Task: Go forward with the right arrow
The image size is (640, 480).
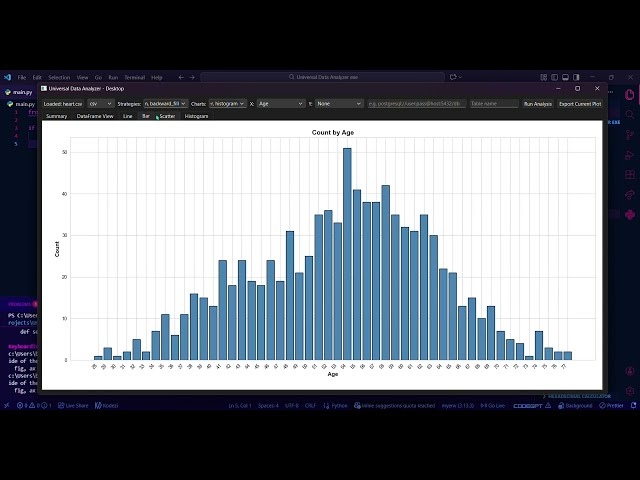Action: click(192, 77)
